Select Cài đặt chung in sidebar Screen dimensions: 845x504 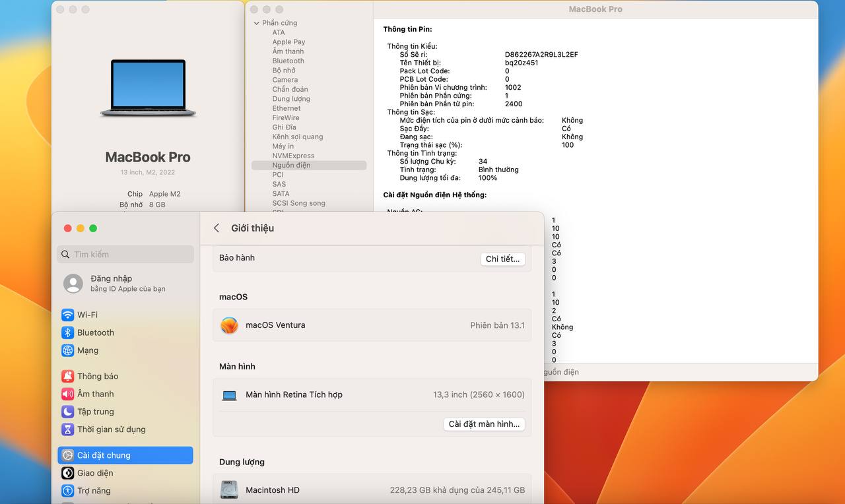(x=125, y=455)
